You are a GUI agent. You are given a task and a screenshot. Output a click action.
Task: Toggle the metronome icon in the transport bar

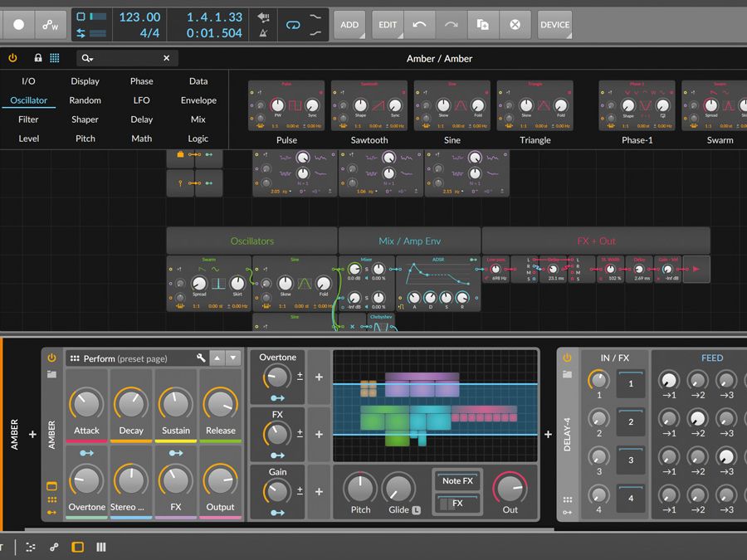pyautogui.click(x=264, y=33)
